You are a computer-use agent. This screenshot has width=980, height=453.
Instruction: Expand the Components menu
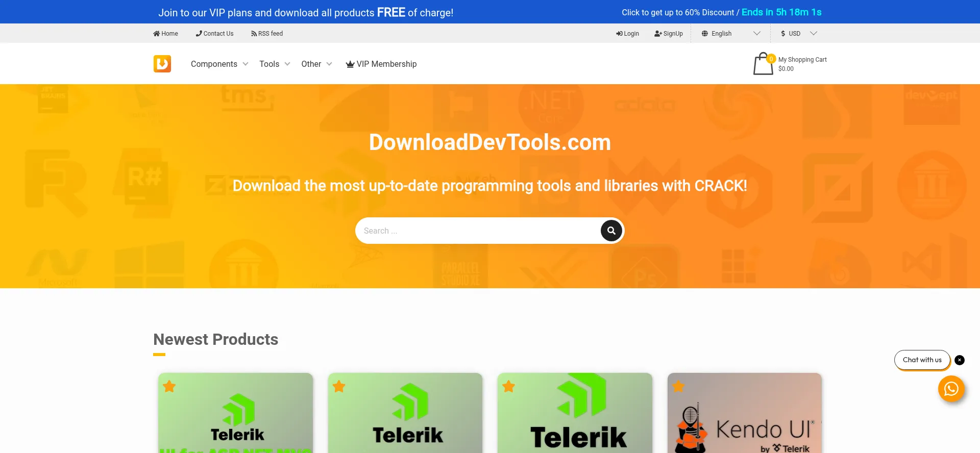[219, 64]
